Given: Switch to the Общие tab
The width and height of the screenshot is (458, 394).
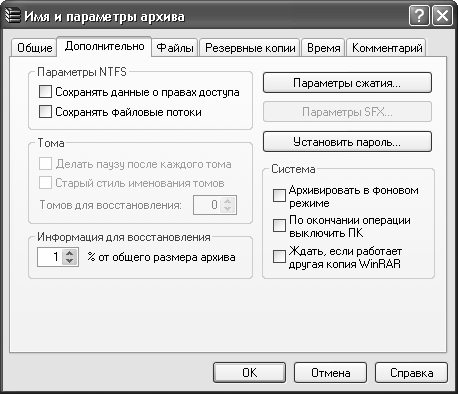Looking at the screenshot, I should point(34,48).
